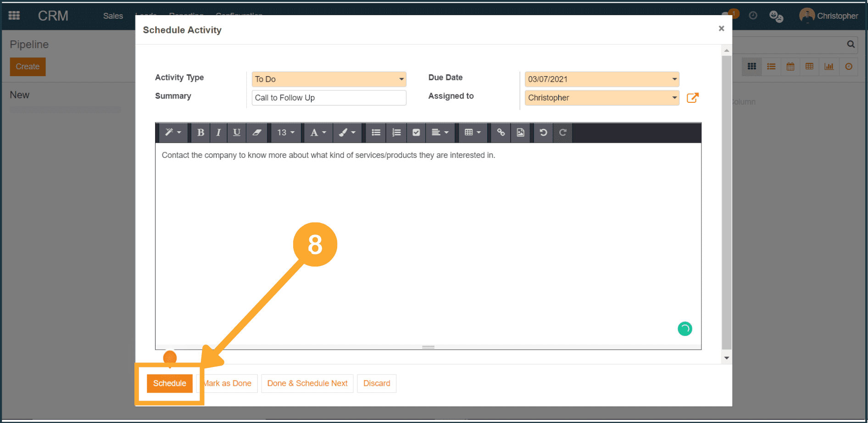The image size is (868, 423).
Task: Insert a link using chain icon
Action: click(x=501, y=133)
